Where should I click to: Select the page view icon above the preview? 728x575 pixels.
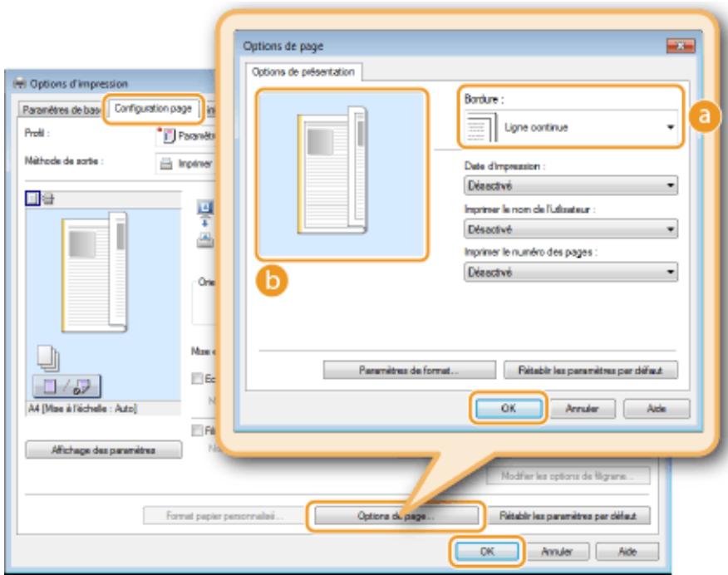32,199
